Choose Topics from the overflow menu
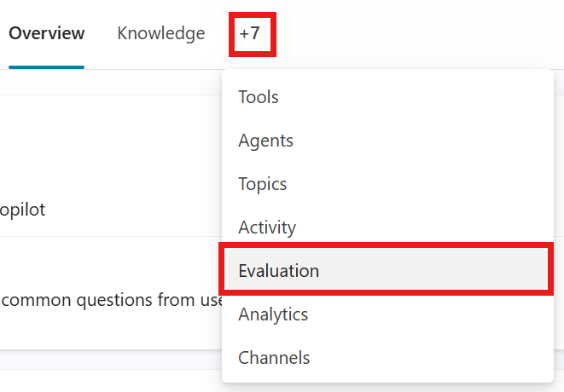Screen dimensions: 564x392 pos(262,184)
